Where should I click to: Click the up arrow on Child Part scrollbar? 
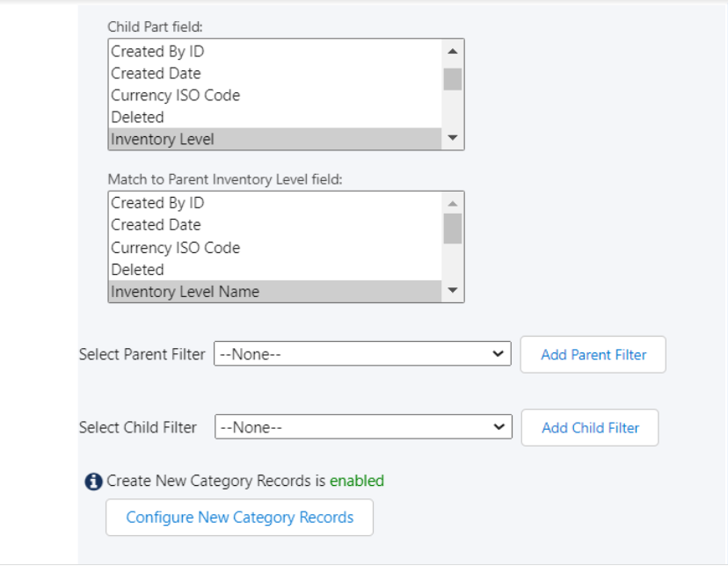(x=452, y=50)
